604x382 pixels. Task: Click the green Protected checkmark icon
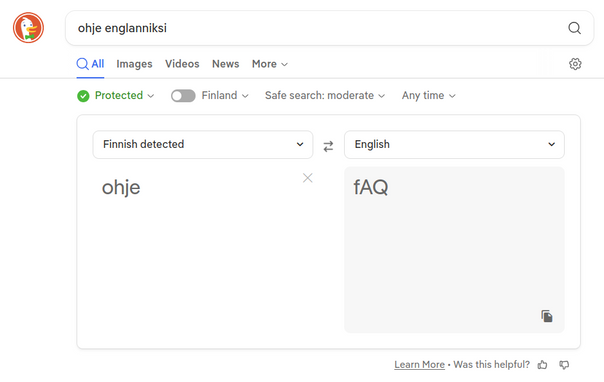[83, 96]
